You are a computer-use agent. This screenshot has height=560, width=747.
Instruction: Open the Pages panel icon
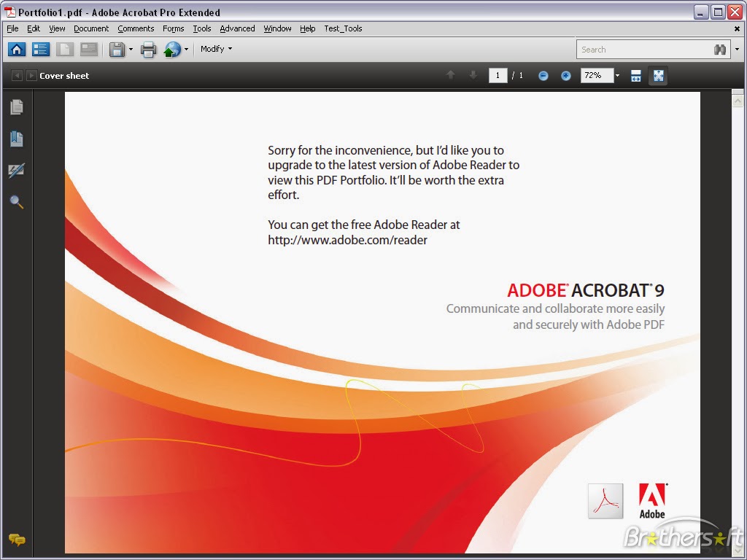pyautogui.click(x=17, y=107)
